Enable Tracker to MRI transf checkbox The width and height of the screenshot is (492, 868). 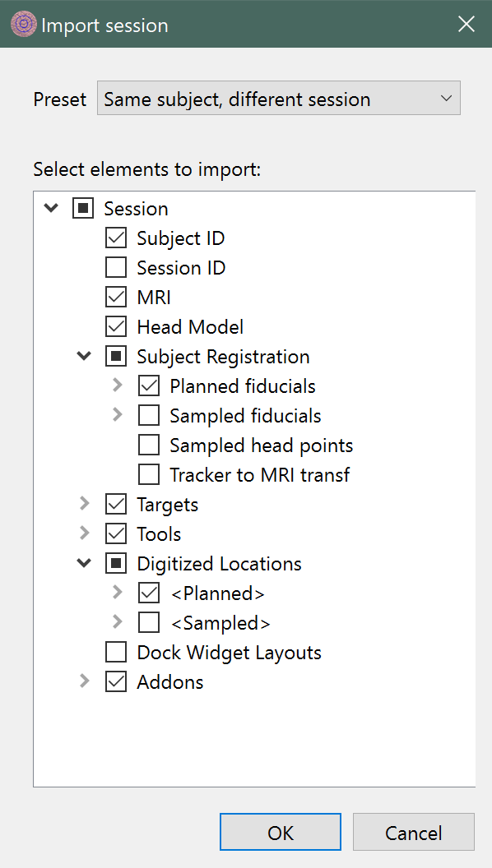pyautogui.click(x=148, y=474)
